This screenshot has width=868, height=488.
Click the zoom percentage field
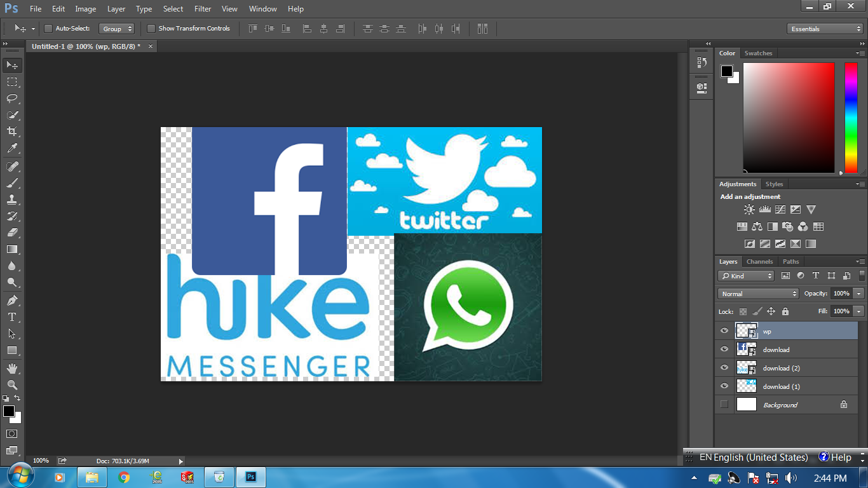coord(41,461)
